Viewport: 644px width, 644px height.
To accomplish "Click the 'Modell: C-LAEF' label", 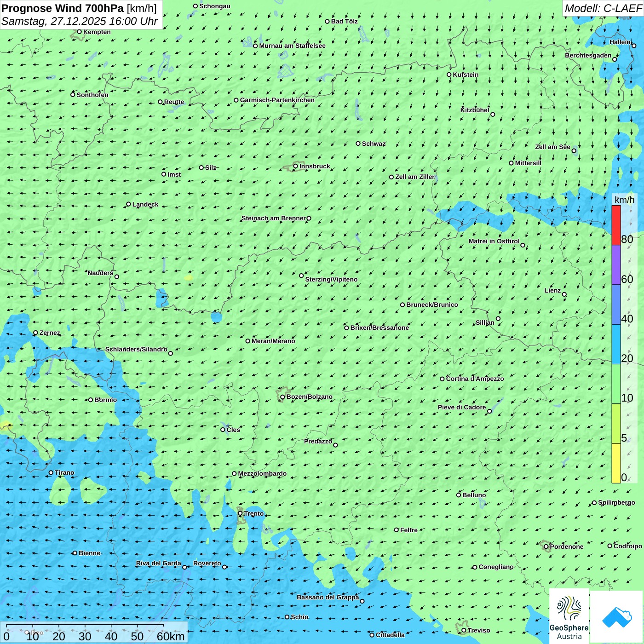I will pyautogui.click(x=603, y=8).
